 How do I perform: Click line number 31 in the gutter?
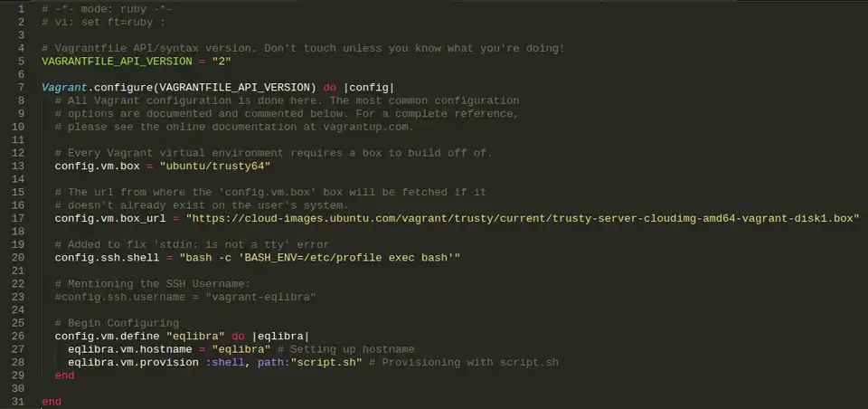[x=19, y=401]
